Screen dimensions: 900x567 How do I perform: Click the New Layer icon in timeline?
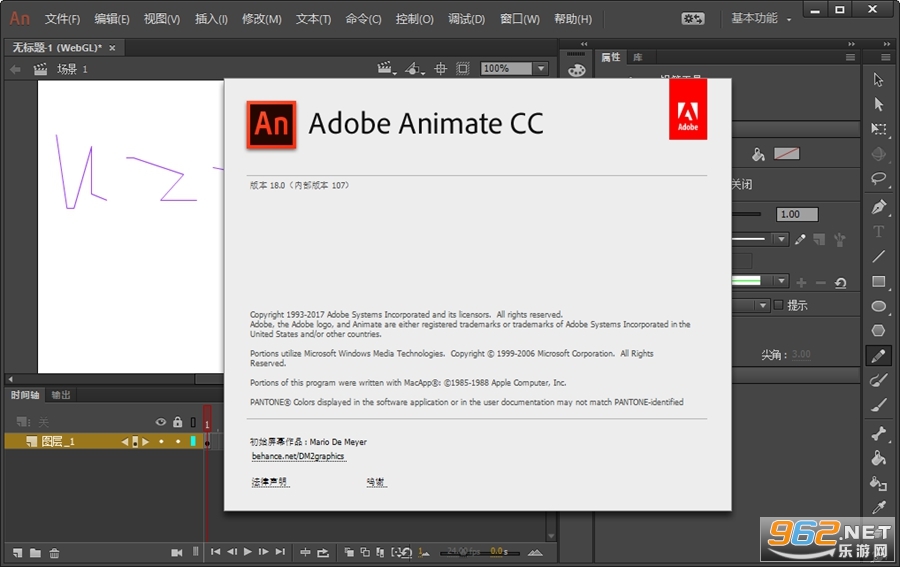click(x=18, y=553)
